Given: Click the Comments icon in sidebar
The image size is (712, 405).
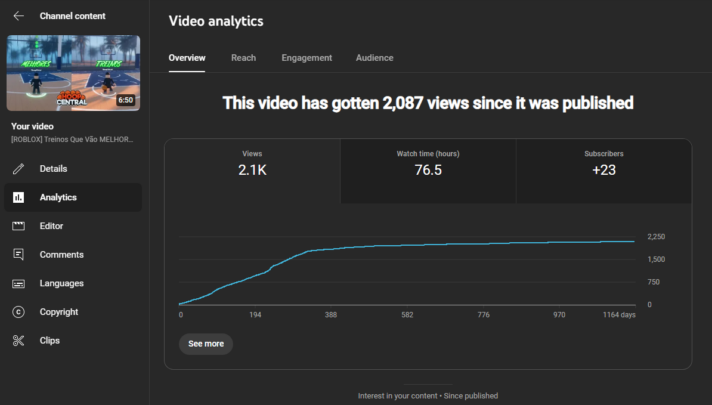Looking at the screenshot, I should [18, 255].
